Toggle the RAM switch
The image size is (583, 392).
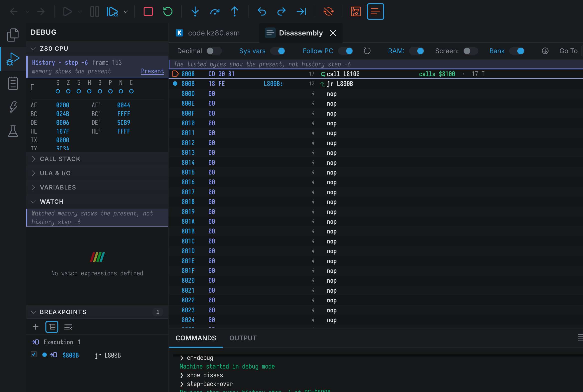(x=417, y=51)
